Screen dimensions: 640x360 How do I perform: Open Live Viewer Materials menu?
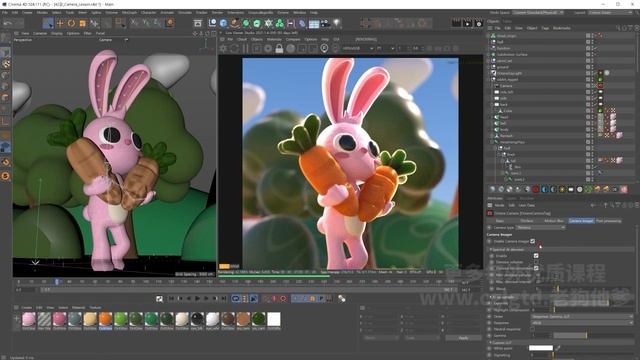274,40
